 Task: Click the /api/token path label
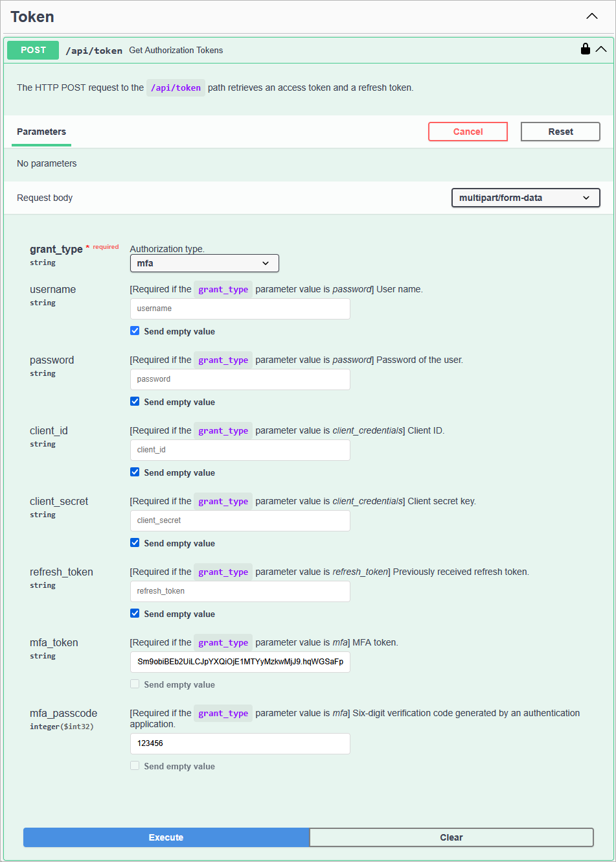94,49
